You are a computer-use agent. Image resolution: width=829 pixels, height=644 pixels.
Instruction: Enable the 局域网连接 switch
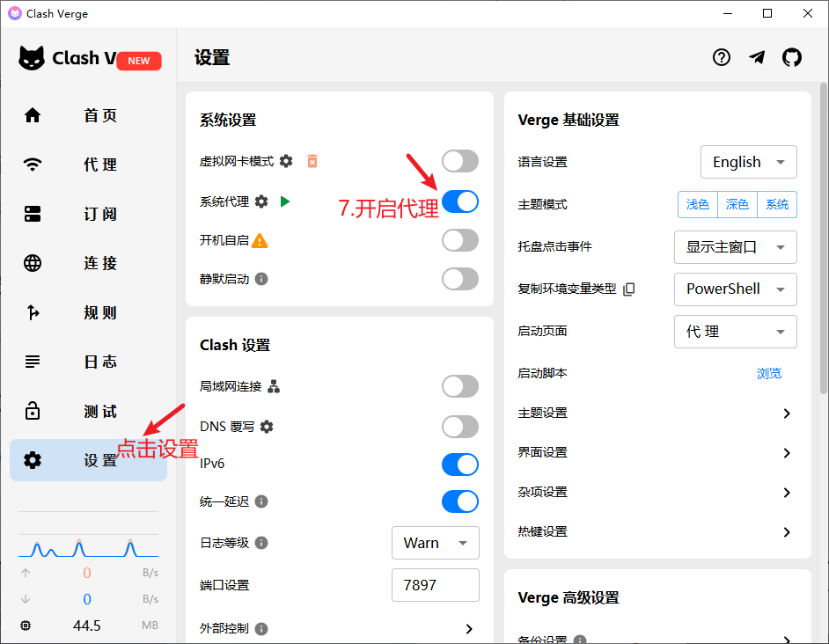tap(460, 386)
